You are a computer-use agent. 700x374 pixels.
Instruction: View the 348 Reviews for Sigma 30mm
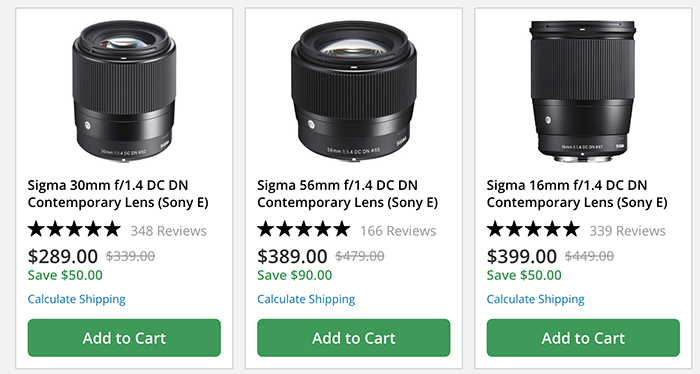click(168, 231)
